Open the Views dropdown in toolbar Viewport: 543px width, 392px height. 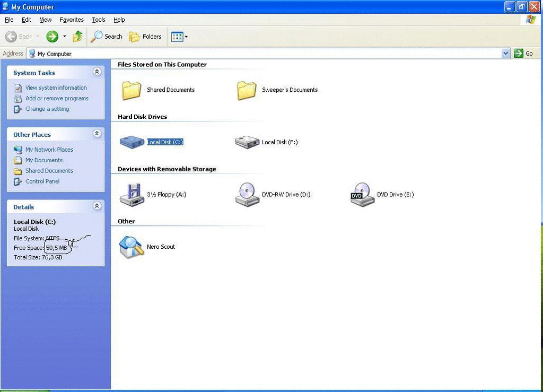tap(179, 37)
